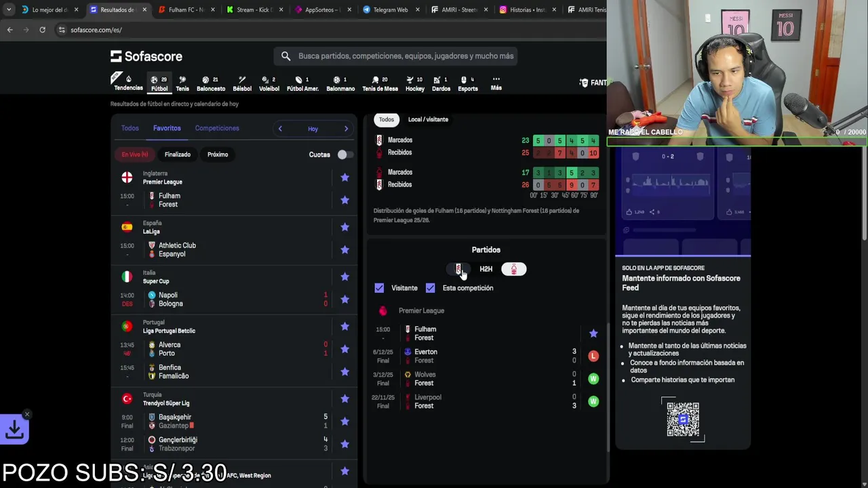Expand the Más sports menu
The height and width of the screenshot is (488, 868).
click(x=496, y=83)
